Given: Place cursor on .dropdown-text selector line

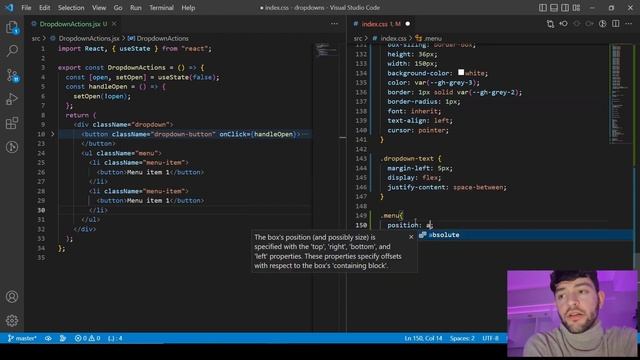Looking at the screenshot, I should pos(411,158).
